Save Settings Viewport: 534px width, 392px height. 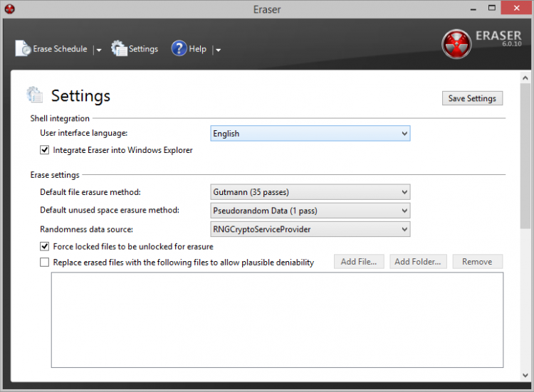(472, 98)
